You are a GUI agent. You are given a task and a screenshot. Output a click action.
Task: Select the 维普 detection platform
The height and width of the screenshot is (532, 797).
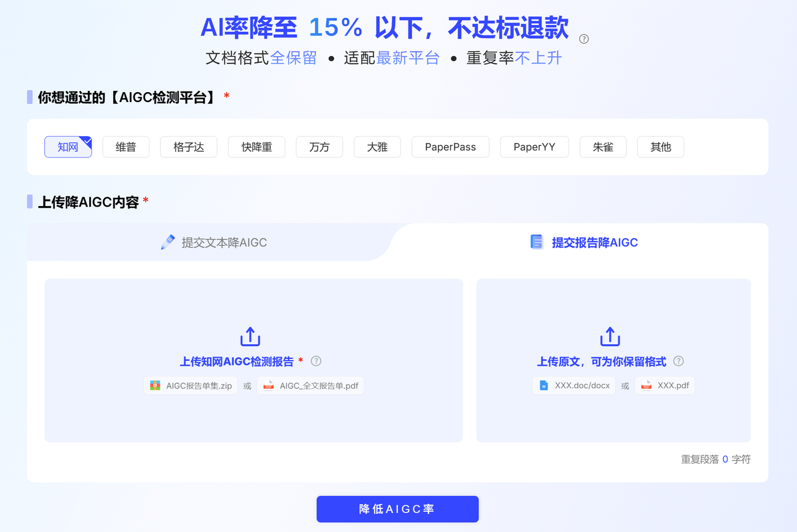pos(126,147)
